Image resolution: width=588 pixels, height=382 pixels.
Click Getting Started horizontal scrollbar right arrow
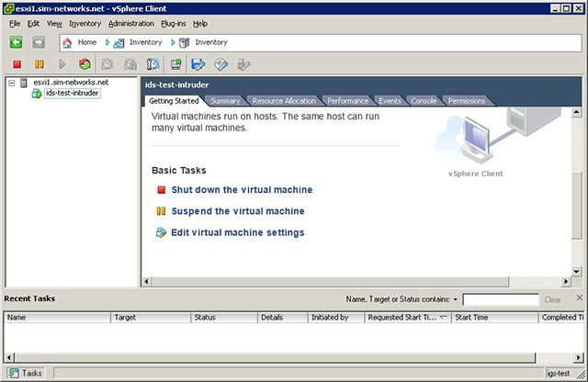click(566, 282)
